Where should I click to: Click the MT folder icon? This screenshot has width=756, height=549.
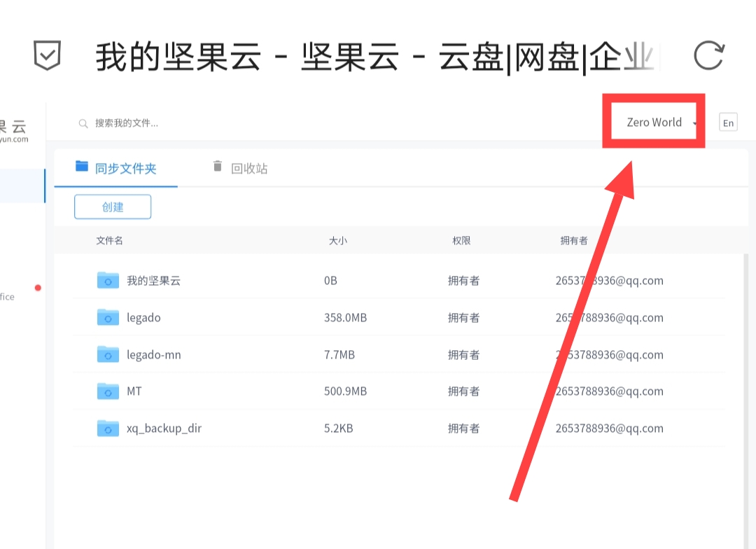click(x=108, y=391)
